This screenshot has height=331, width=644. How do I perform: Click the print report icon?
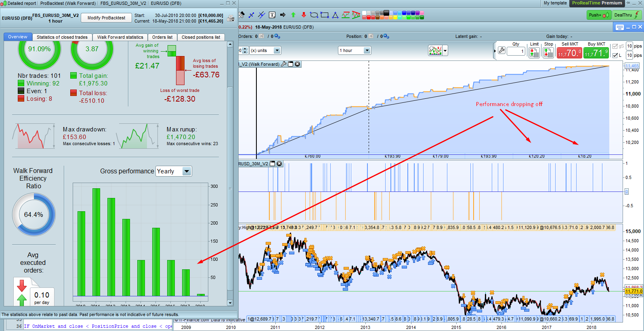pyautogui.click(x=231, y=18)
